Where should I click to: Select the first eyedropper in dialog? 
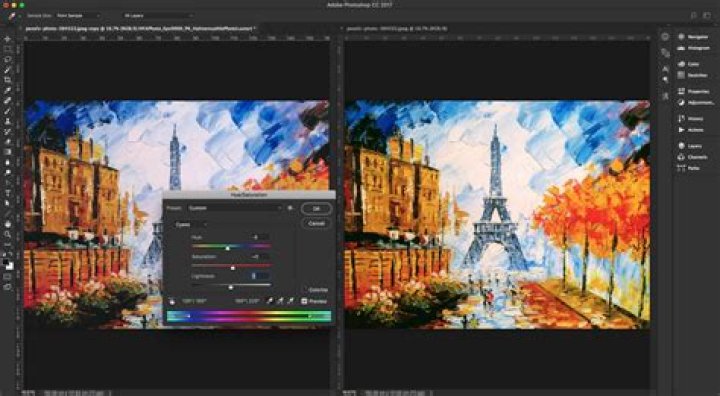coord(270,301)
